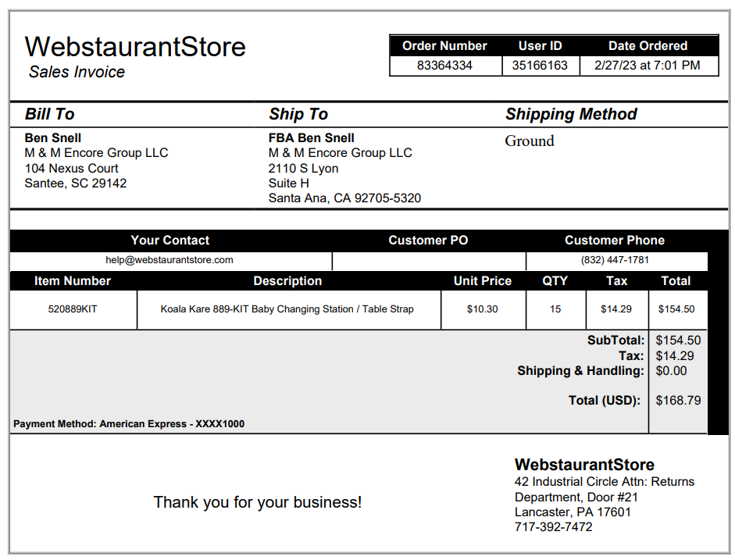Open the help@webstaurantstore.com email address
The width and height of the screenshot is (735, 560).
169,260
